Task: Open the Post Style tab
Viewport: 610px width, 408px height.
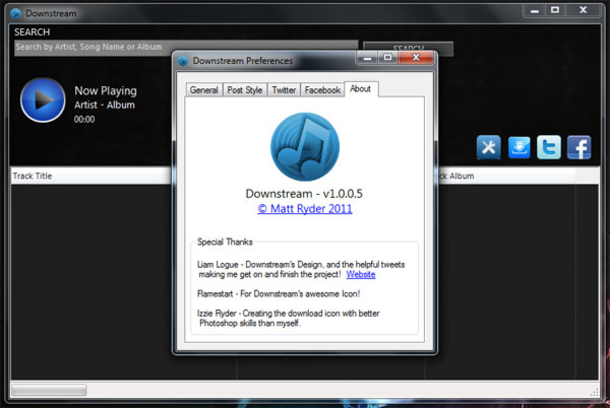Action: click(x=245, y=90)
